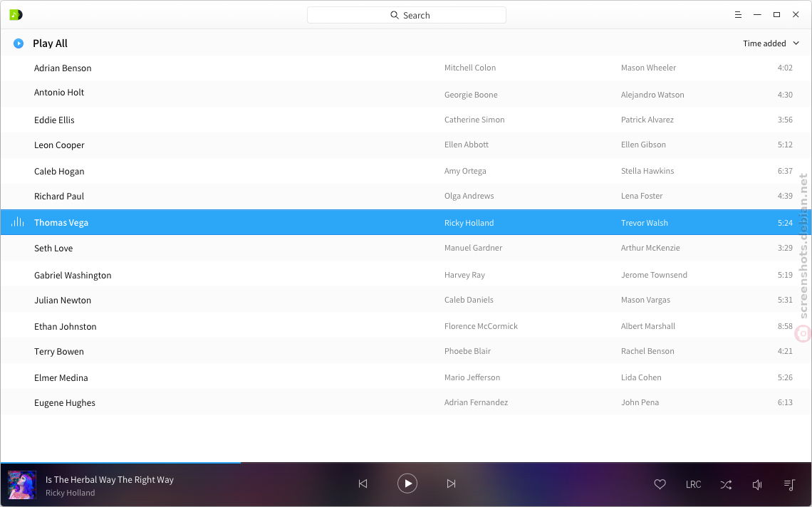Select the Terry Bowen track
The image size is (812, 507).
(406, 351)
